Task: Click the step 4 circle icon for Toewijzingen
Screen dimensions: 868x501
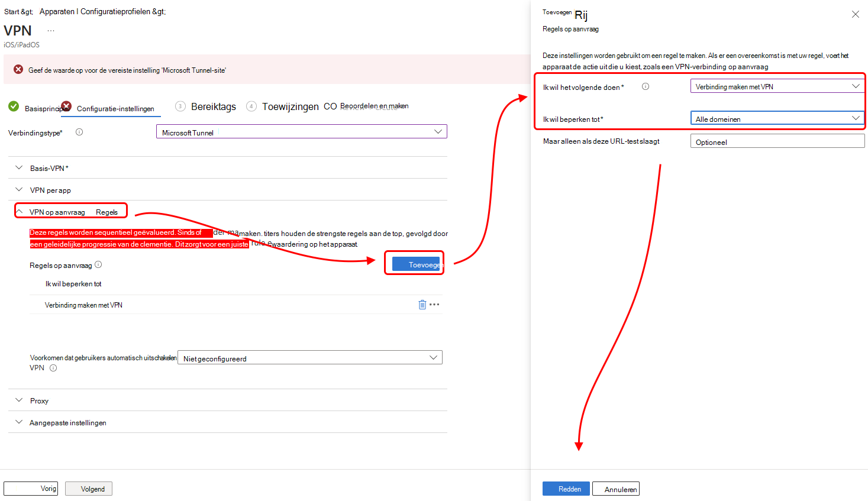Action: point(251,106)
